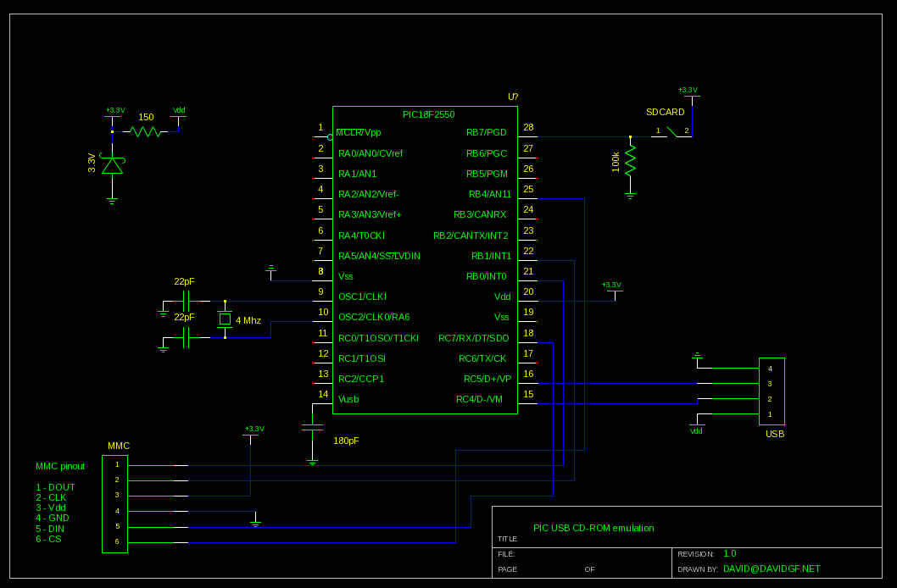Select the capacitor connected to OSC1/CLKI

pos(186,301)
